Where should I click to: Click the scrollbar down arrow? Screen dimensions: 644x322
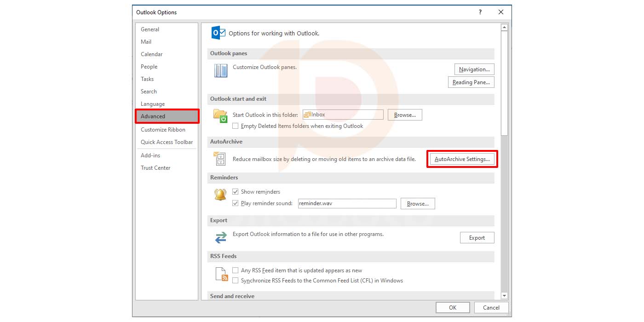(504, 296)
